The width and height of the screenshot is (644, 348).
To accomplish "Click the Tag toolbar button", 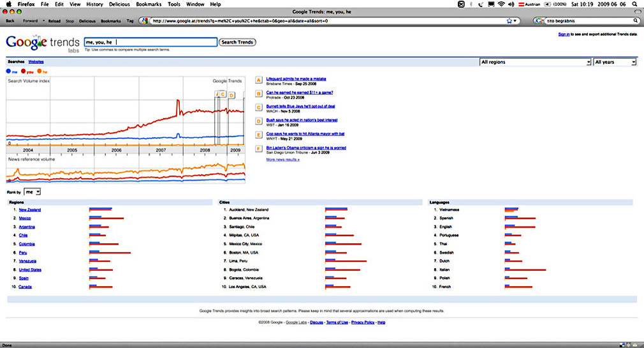I will [x=130, y=20].
